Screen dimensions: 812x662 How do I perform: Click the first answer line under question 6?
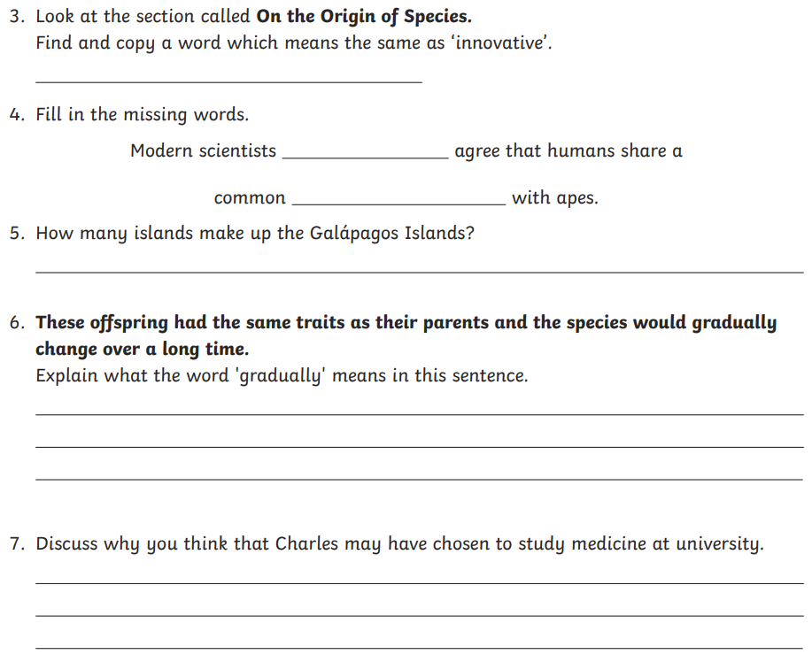pos(419,412)
